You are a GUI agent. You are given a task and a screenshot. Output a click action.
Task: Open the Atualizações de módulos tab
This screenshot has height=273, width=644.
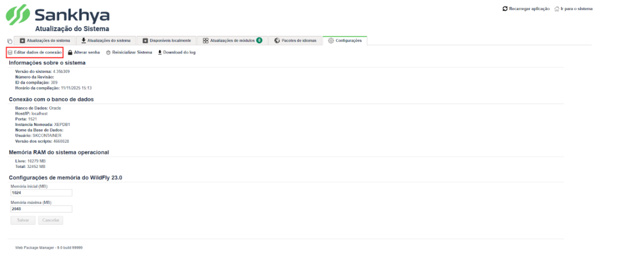click(x=232, y=41)
